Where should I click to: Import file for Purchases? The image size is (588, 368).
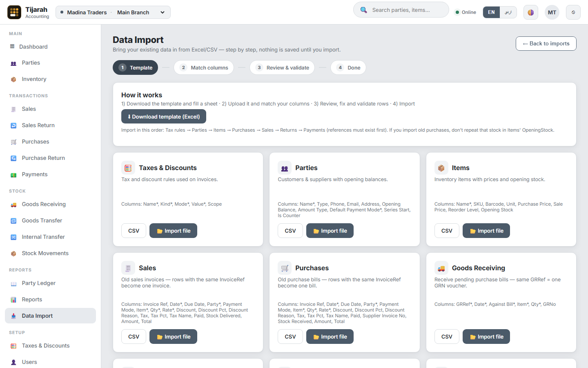pos(330,337)
